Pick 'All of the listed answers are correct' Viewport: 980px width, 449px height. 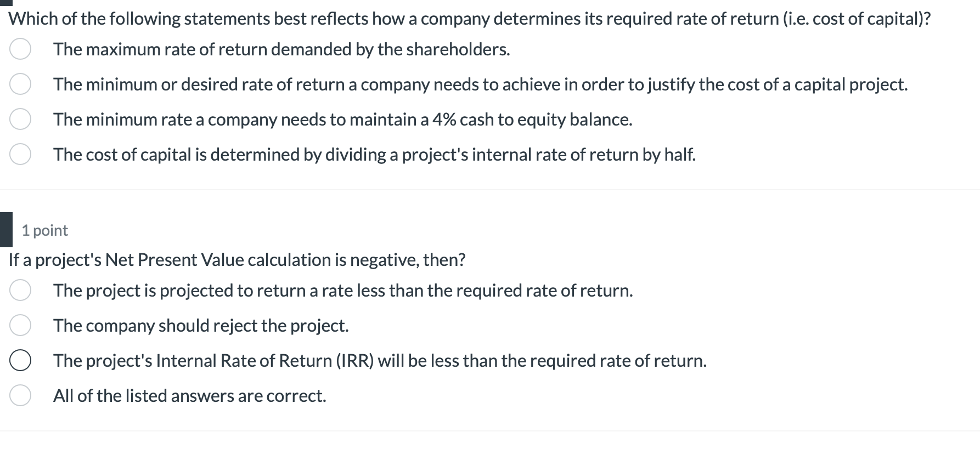(20, 395)
